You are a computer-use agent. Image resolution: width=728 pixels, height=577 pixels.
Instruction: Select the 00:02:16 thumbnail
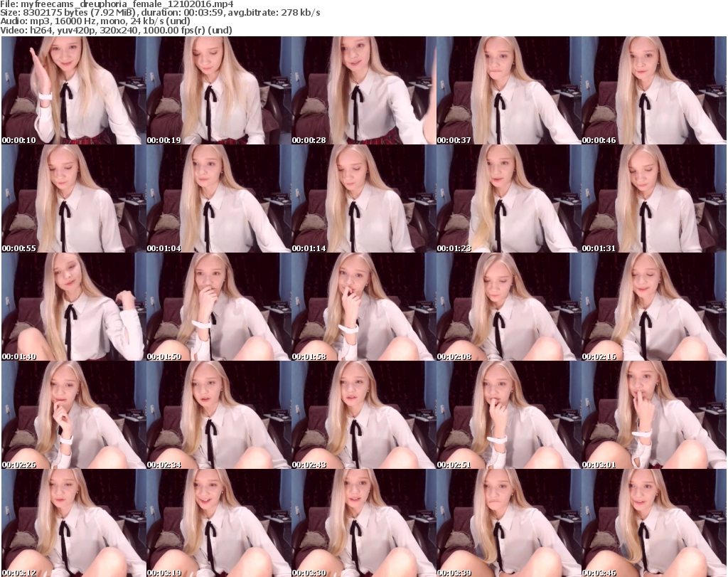(653, 307)
